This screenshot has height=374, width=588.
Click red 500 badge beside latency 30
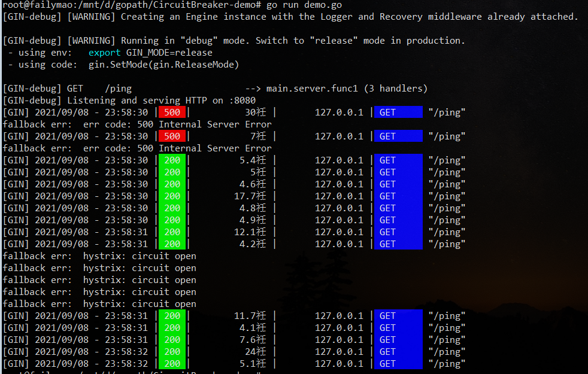tap(172, 112)
